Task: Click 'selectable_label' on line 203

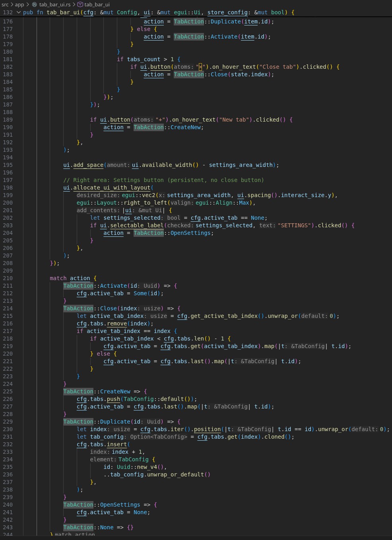Action: [x=137, y=225]
